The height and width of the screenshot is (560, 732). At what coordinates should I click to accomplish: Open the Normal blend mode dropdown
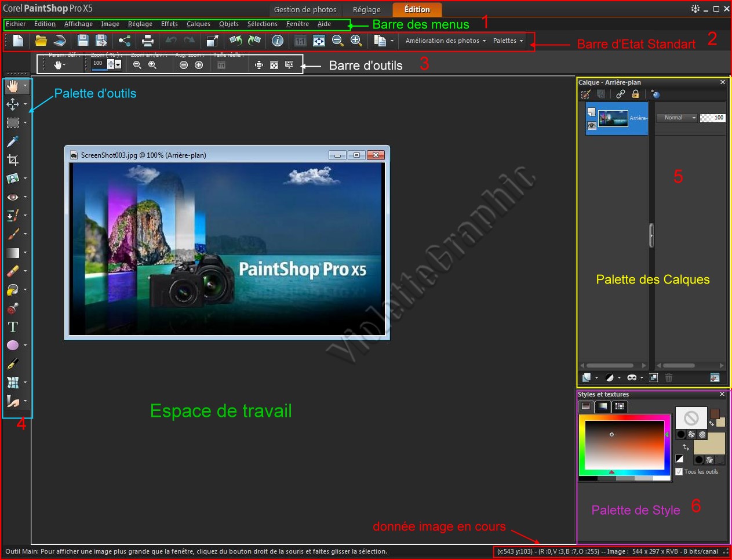676,118
